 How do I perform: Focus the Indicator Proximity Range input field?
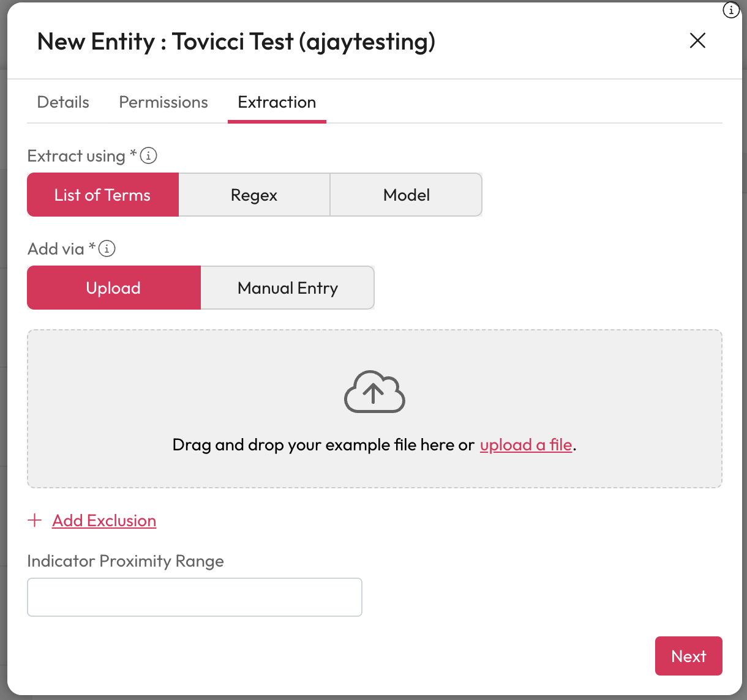click(x=195, y=597)
